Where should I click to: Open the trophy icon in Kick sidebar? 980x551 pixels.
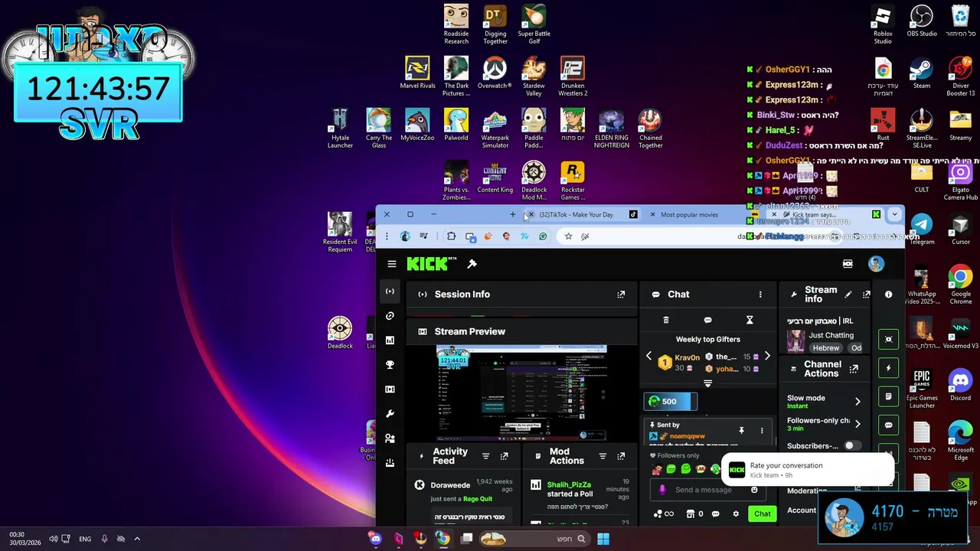click(x=390, y=364)
